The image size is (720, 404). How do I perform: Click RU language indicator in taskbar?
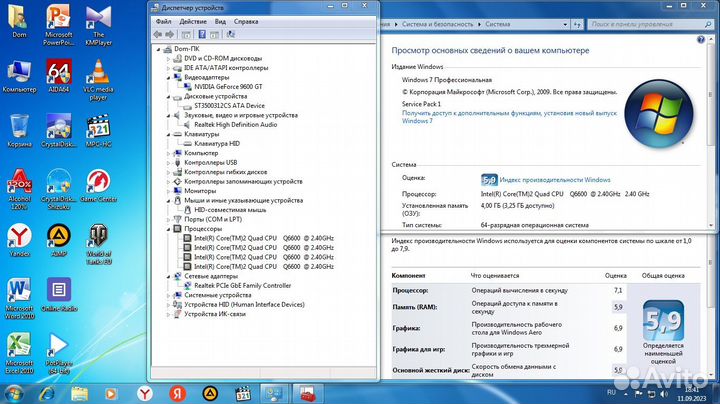[611, 393]
